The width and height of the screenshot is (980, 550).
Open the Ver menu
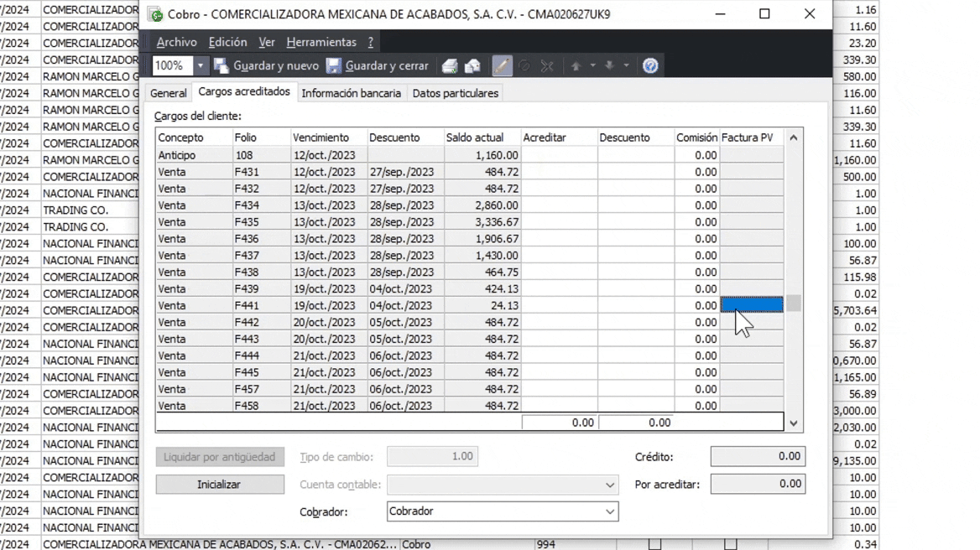point(267,42)
